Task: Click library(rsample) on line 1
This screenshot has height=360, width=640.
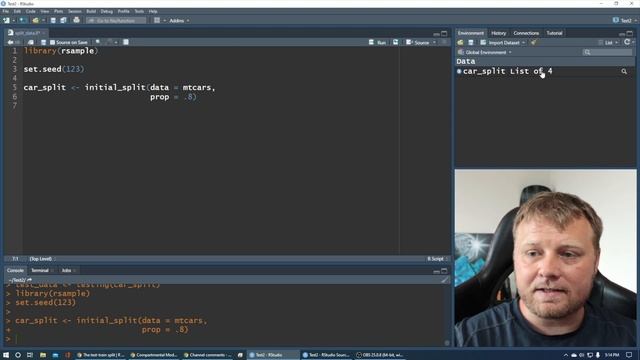Action: coord(61,51)
